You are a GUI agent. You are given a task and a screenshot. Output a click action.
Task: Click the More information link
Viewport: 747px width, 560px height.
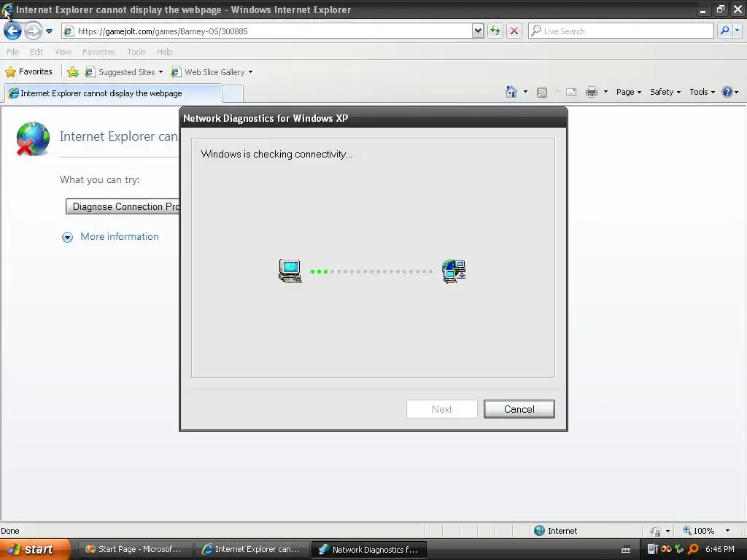coord(120,237)
